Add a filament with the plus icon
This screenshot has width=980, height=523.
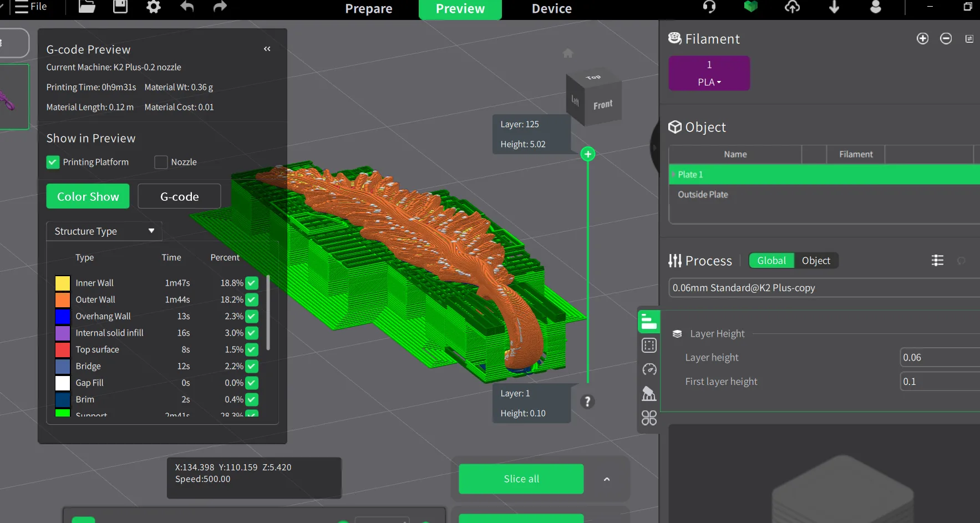922,38
